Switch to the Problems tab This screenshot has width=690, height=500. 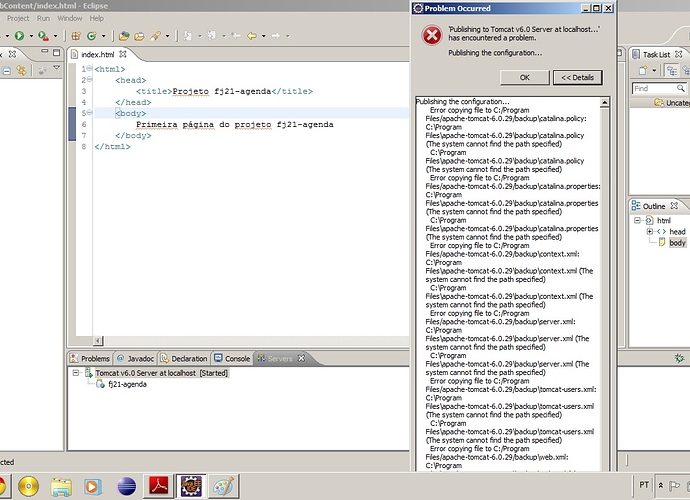click(90, 359)
